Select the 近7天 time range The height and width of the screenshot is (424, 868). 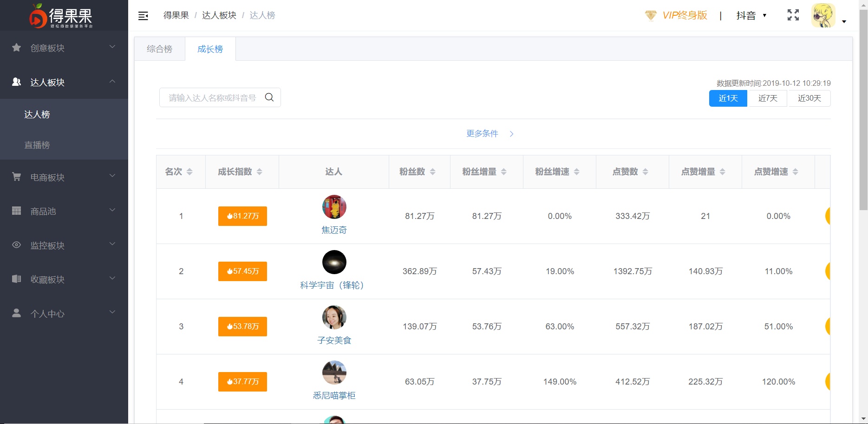click(x=767, y=98)
